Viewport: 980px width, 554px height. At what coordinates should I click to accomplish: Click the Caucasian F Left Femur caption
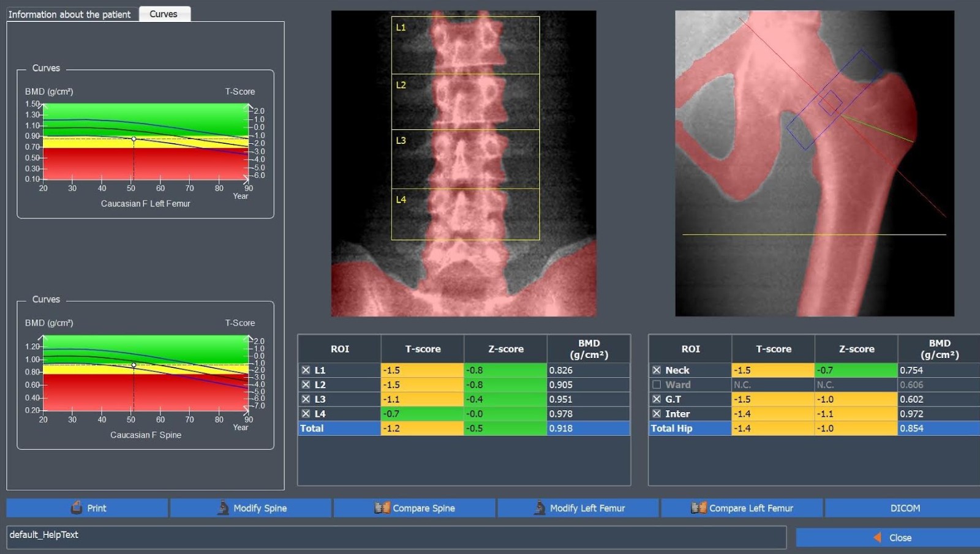146,203
